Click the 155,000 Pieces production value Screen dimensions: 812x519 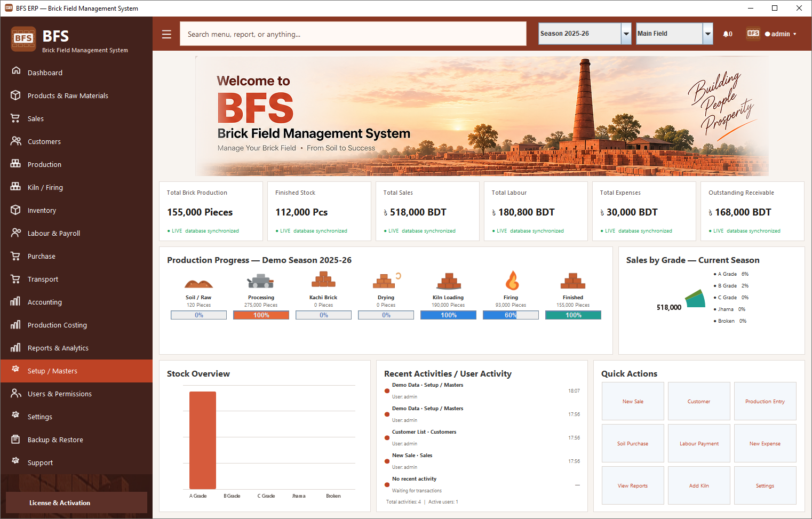200,212
